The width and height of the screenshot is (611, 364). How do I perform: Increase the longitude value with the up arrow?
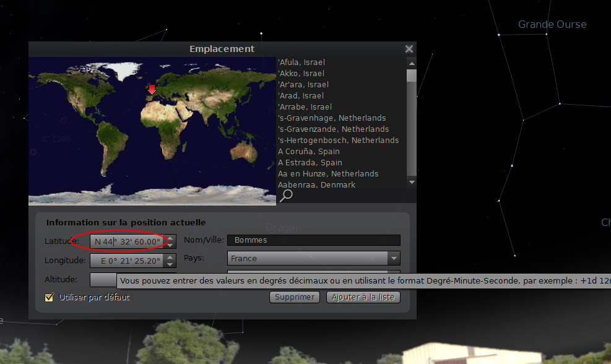(x=170, y=258)
